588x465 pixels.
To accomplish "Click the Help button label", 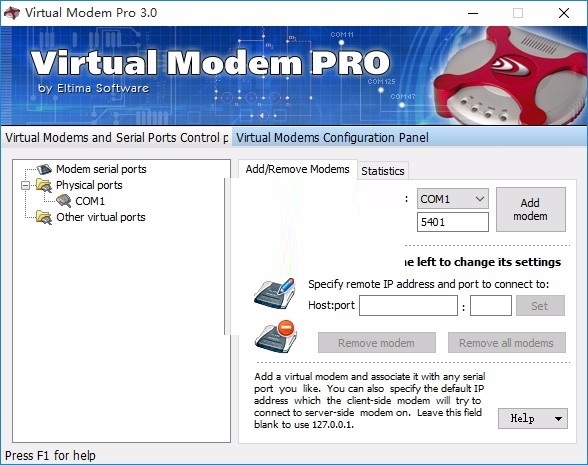I will click(x=522, y=418).
